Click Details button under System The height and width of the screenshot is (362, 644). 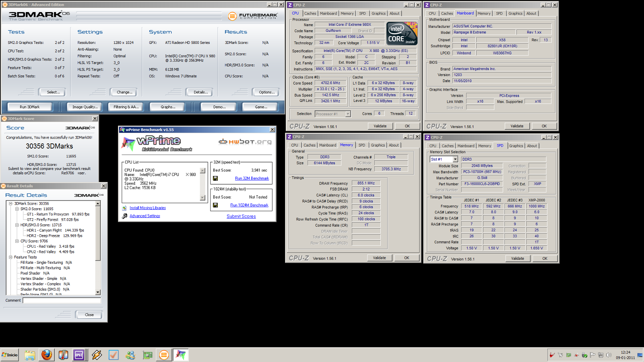point(200,92)
